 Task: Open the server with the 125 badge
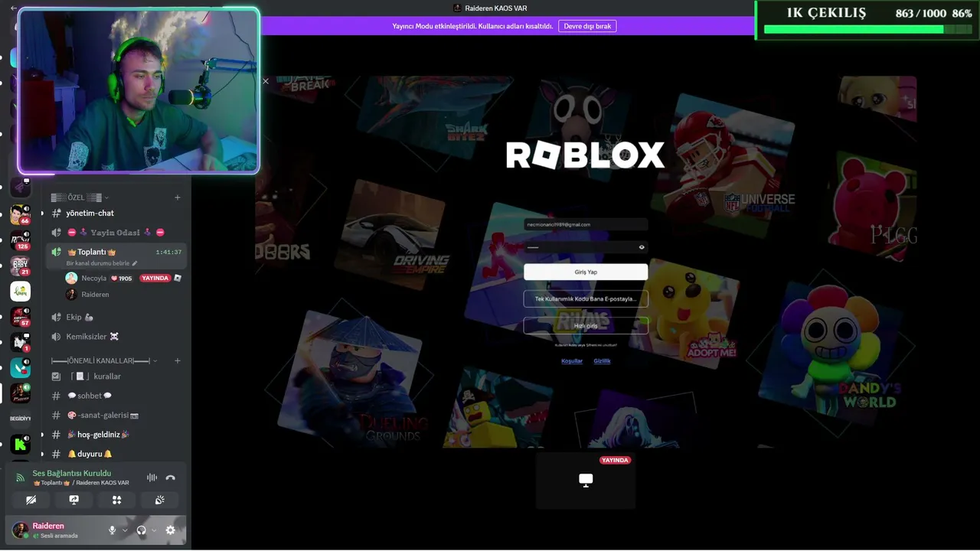point(20,240)
